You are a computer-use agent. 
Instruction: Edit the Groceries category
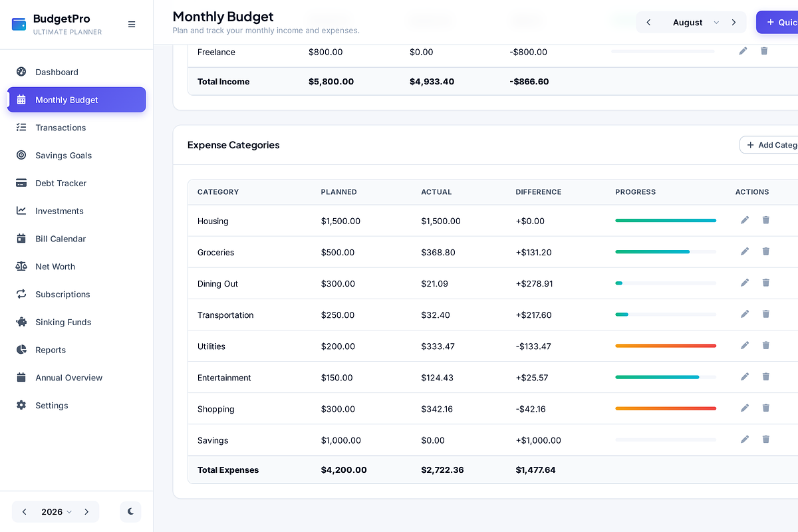745,251
